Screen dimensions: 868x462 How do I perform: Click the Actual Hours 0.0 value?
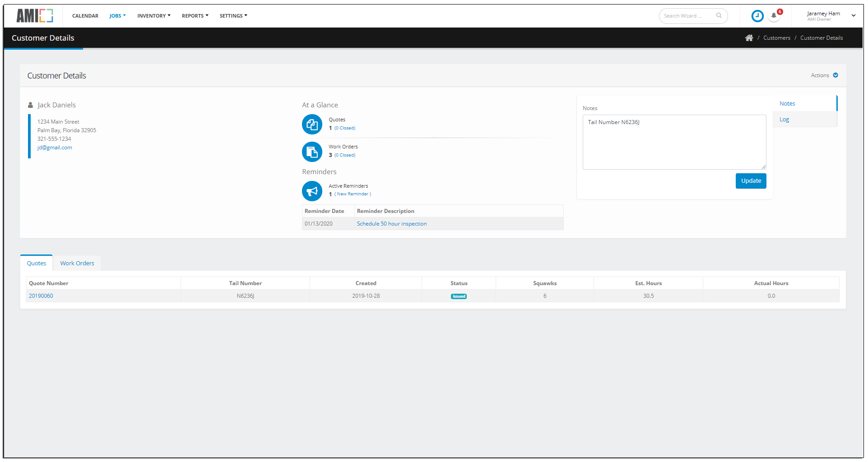(771, 296)
